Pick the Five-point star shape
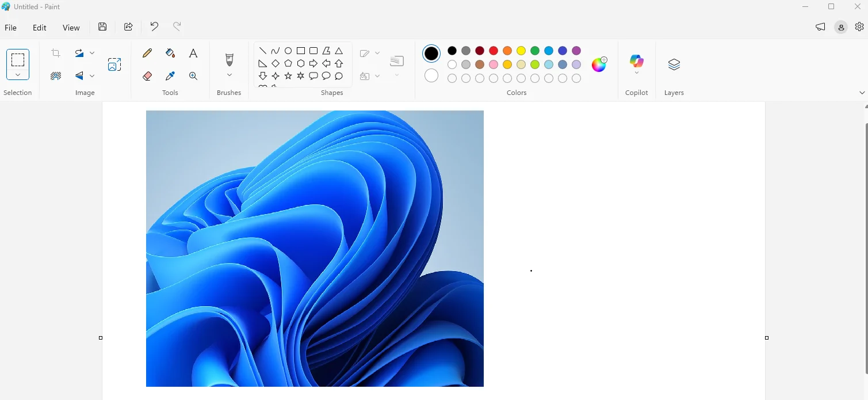Screen dimensions: 868x400 [x=288, y=76]
